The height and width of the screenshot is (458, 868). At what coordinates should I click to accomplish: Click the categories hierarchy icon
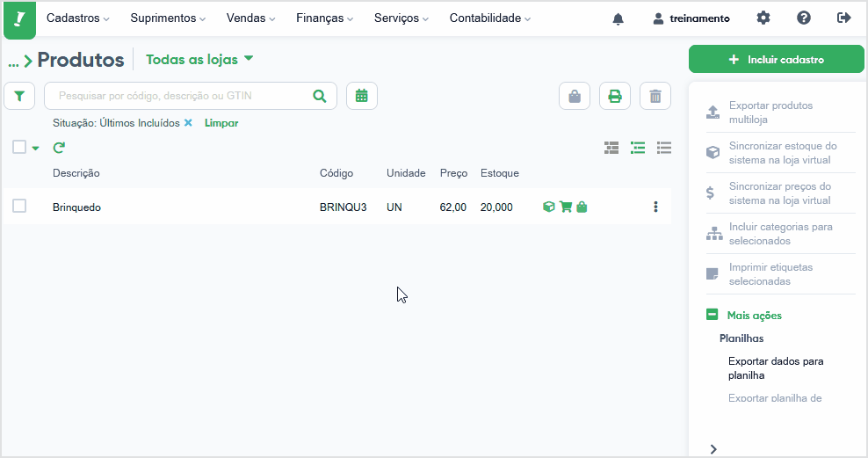coord(714,233)
